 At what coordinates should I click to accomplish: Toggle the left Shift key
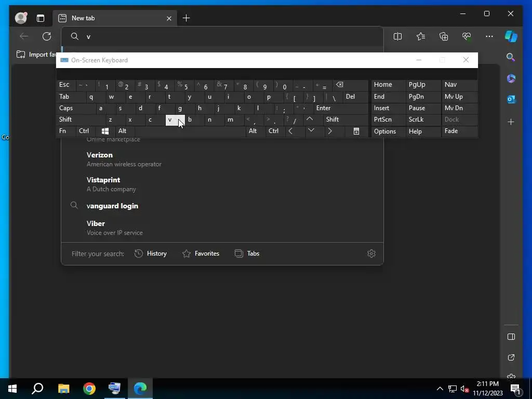pyautogui.click(x=81, y=119)
